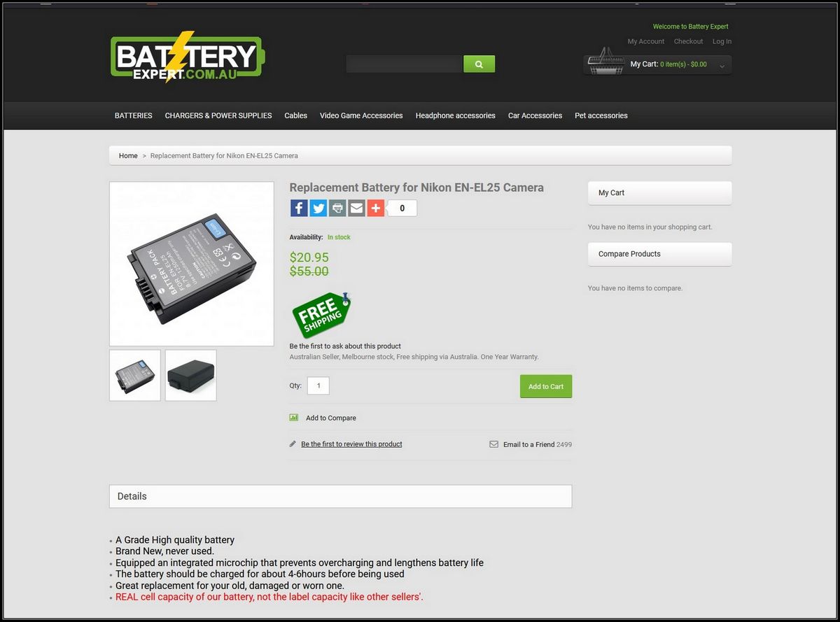Share product on Facebook icon
This screenshot has height=622, width=840.
299,208
